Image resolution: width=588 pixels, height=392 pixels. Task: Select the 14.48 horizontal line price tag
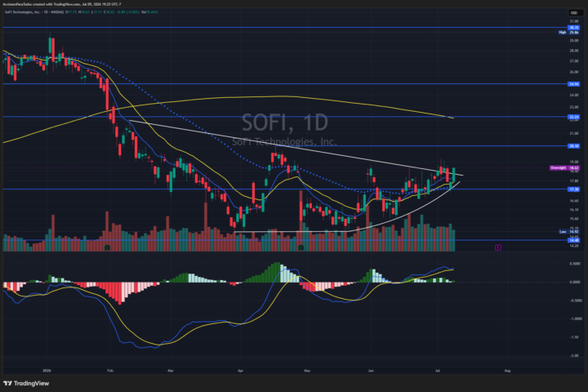point(574,240)
